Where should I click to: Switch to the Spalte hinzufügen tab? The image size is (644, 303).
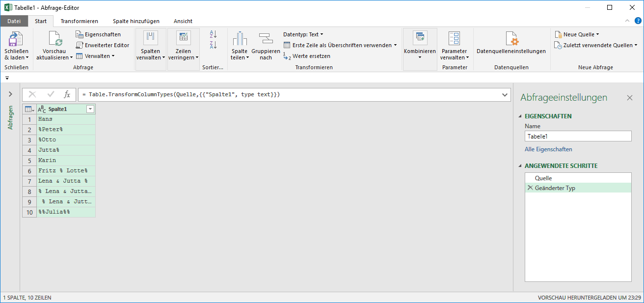(x=136, y=21)
